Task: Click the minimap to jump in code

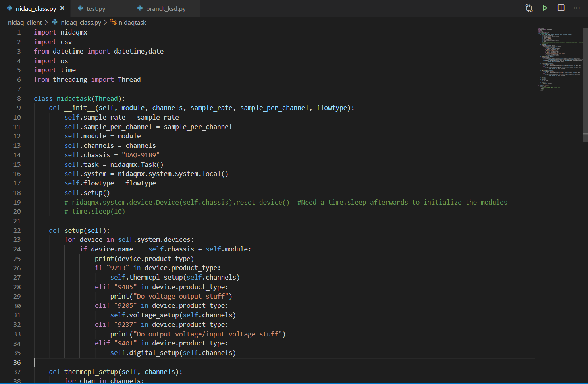Action: (x=556, y=60)
